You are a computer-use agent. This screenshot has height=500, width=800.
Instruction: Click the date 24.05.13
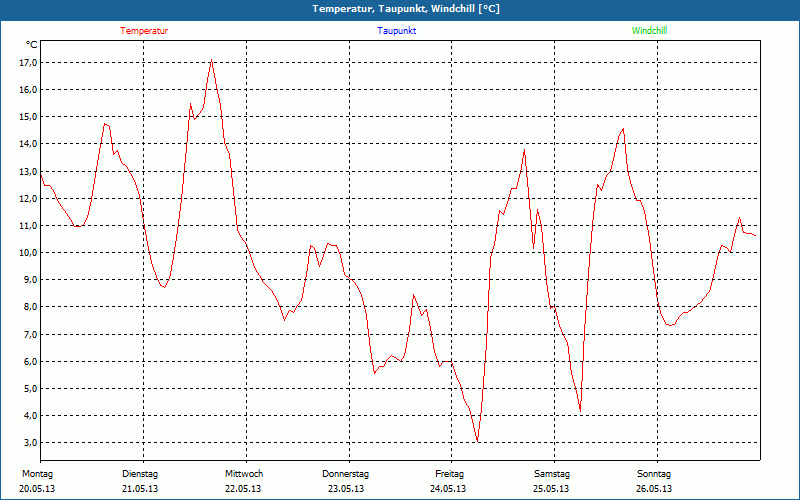point(448,489)
